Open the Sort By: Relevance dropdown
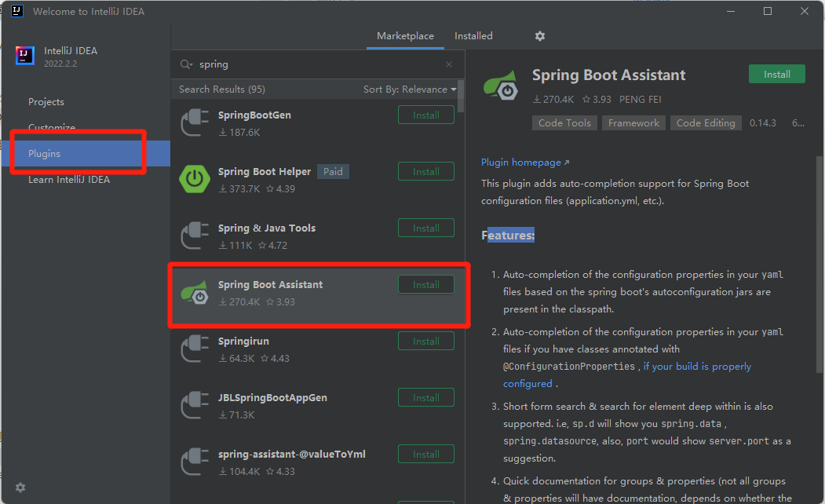Viewport: 825px width, 504px height. point(410,89)
